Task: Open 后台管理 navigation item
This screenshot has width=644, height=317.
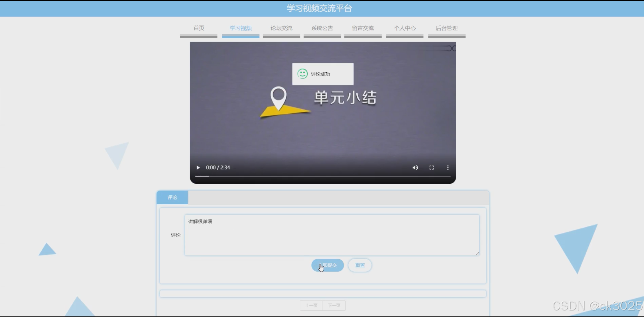Action: [x=446, y=28]
